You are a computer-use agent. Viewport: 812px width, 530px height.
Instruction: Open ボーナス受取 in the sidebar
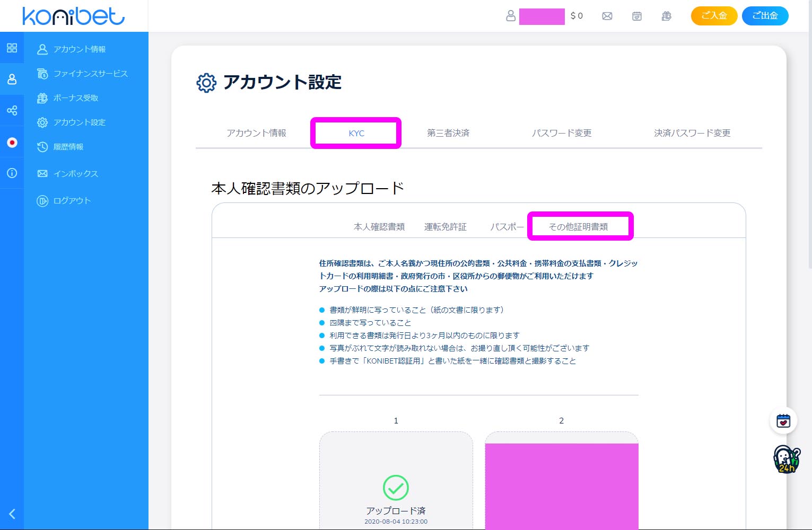(76, 98)
